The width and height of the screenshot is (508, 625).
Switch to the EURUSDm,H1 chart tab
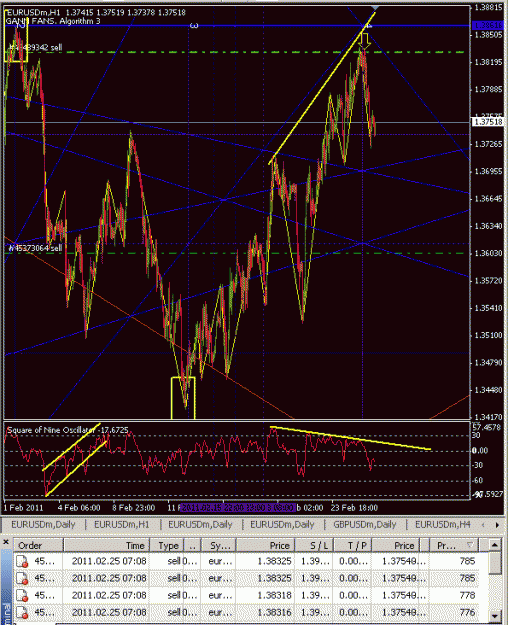[122, 525]
